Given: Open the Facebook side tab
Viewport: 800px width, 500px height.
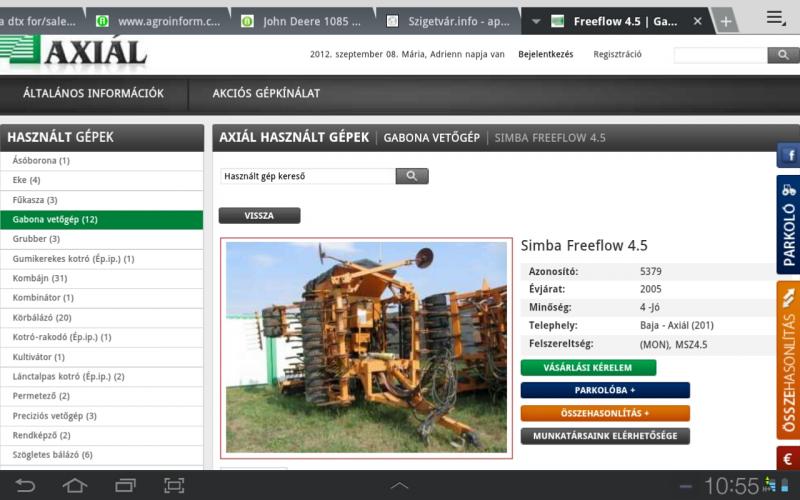Looking at the screenshot, I should click(789, 155).
